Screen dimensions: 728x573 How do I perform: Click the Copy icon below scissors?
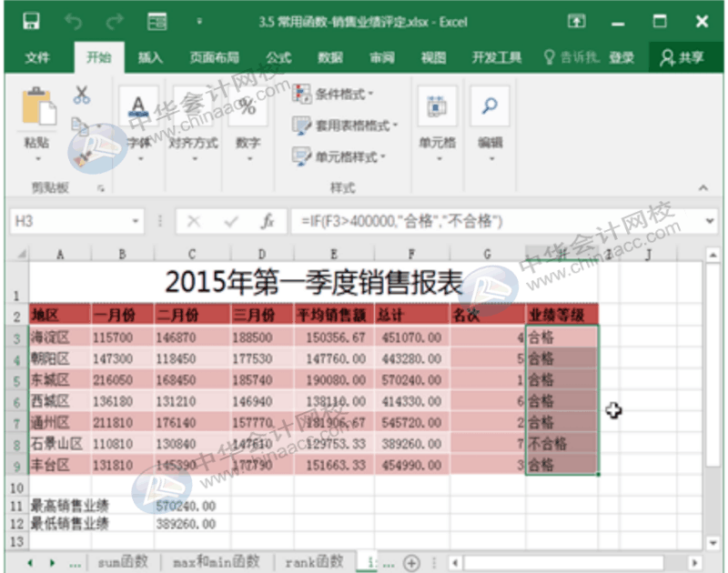click(x=80, y=126)
